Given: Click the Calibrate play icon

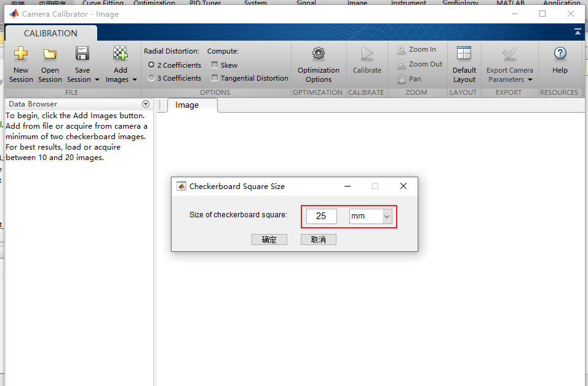Looking at the screenshot, I should [367, 54].
